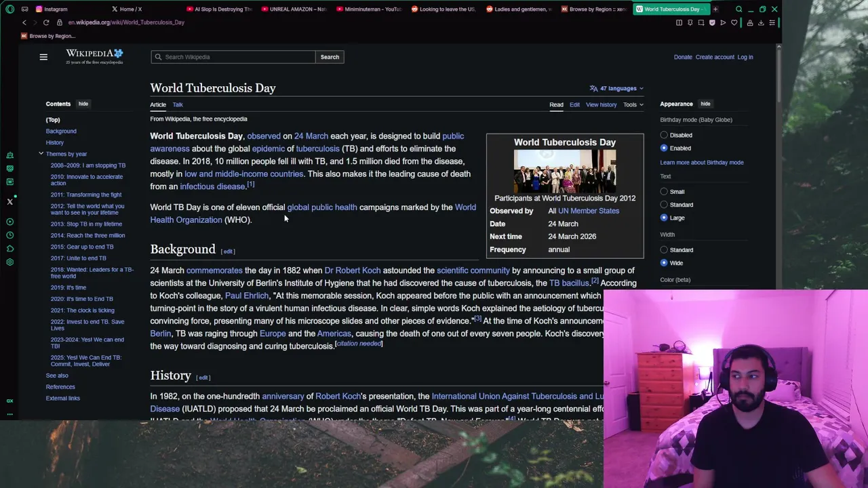Open the World Tuberculosis Day 2012 participants photo
This screenshot has height=488, width=868.
pyautogui.click(x=565, y=171)
